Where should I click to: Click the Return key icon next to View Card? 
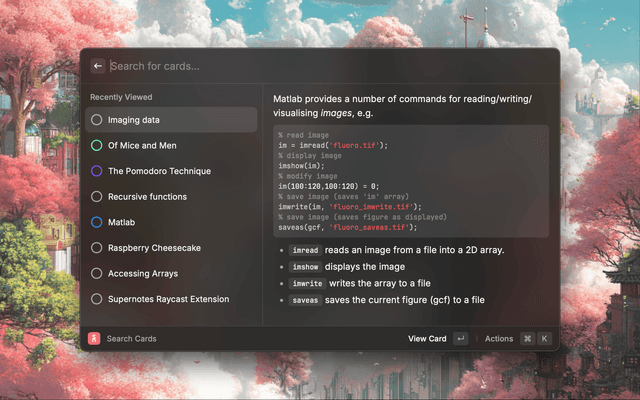[x=460, y=339]
